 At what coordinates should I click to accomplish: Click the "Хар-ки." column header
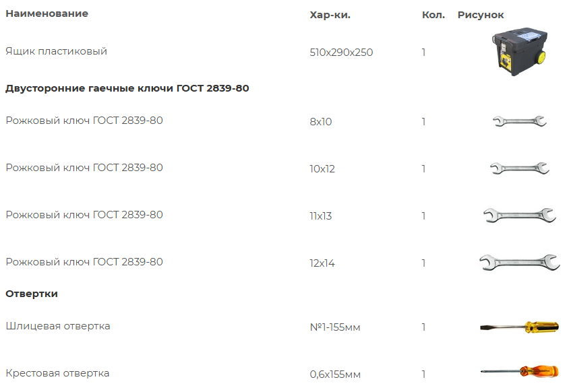click(330, 15)
